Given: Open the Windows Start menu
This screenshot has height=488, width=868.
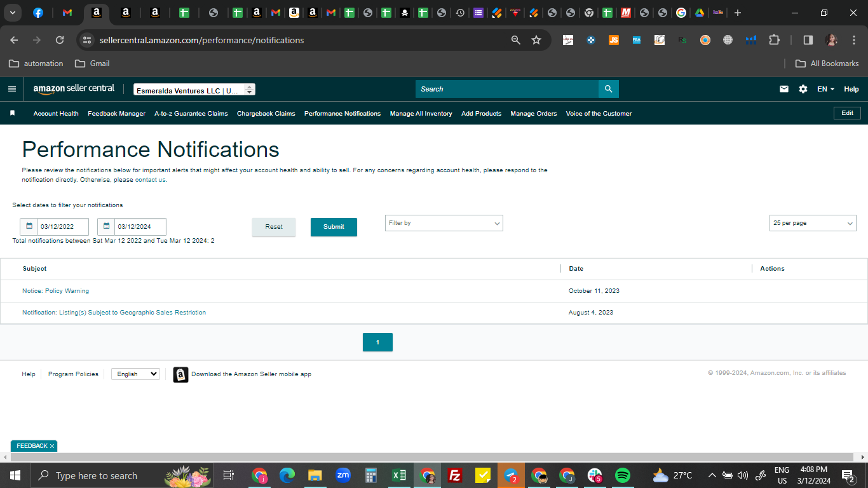Looking at the screenshot, I should (15, 475).
